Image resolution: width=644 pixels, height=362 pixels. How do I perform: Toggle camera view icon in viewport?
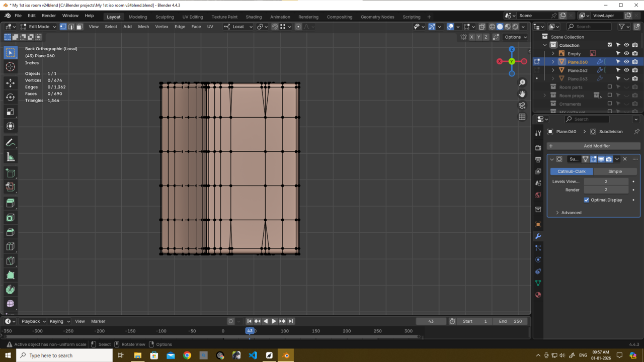pyautogui.click(x=522, y=106)
